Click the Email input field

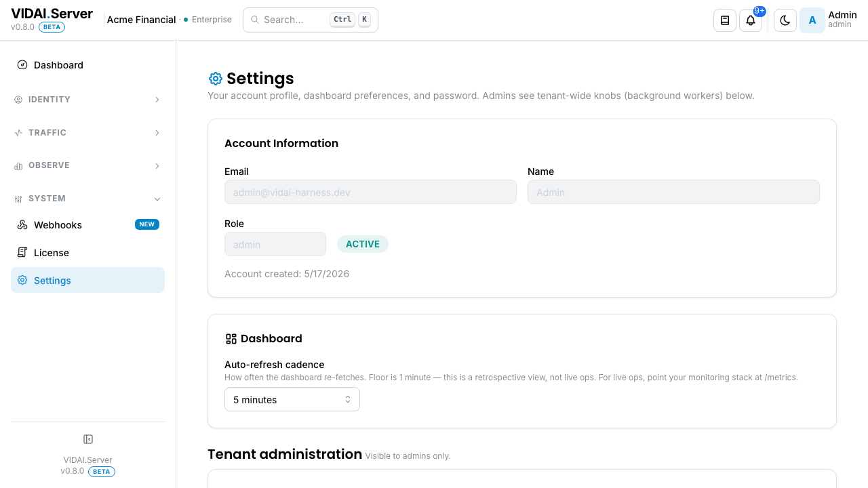370,192
